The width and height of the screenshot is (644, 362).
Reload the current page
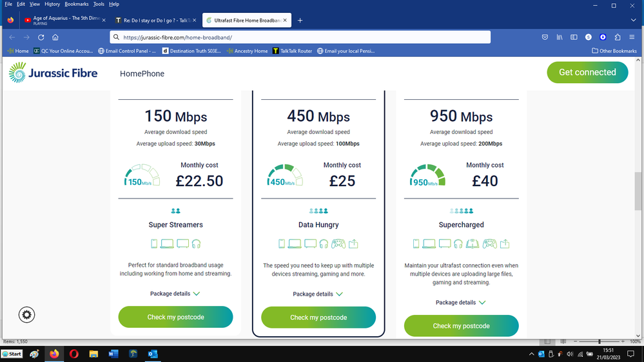pyautogui.click(x=41, y=37)
